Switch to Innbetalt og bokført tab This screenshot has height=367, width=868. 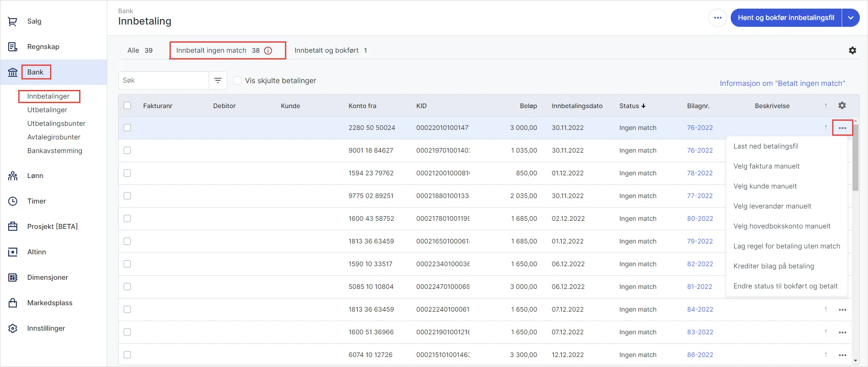(331, 50)
